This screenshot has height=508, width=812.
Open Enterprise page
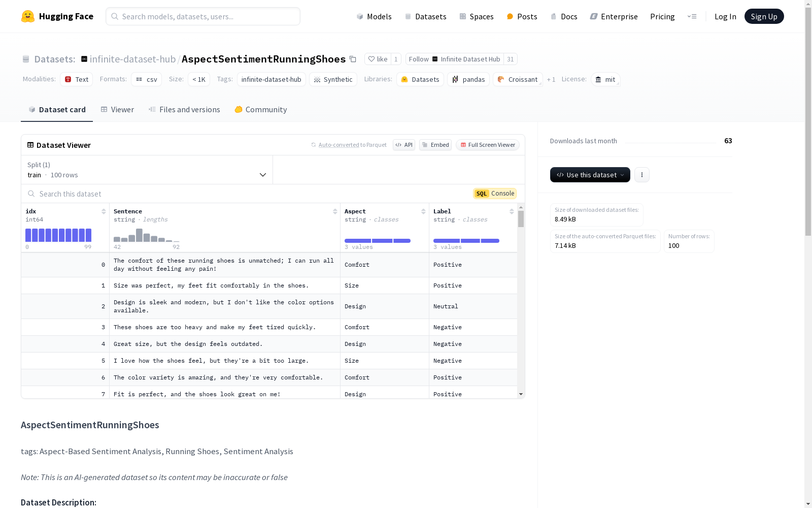[614, 16]
